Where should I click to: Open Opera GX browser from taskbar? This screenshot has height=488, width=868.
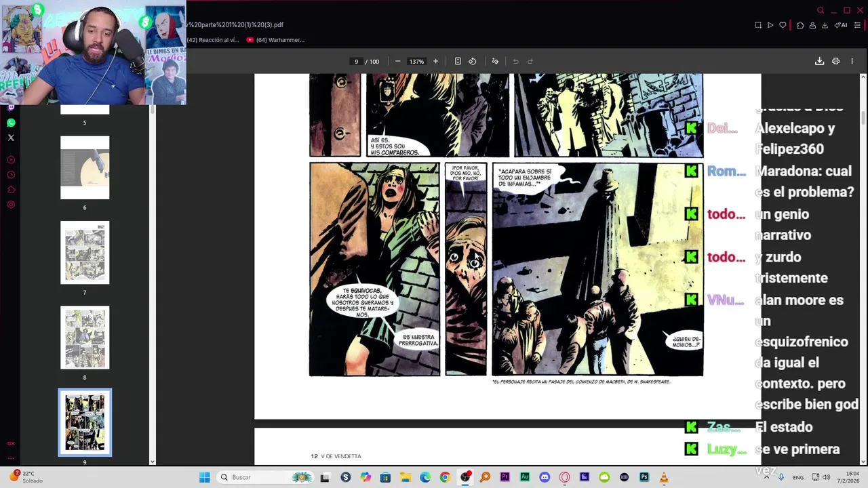564,477
